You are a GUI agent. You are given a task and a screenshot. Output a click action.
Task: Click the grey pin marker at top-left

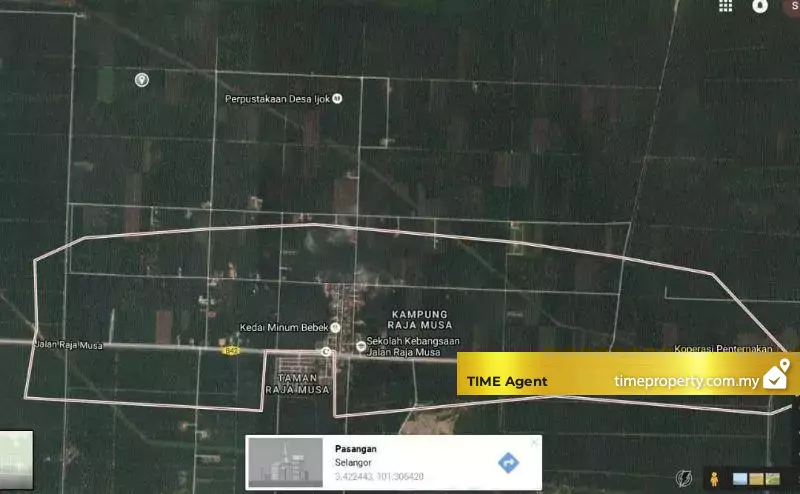point(142,79)
